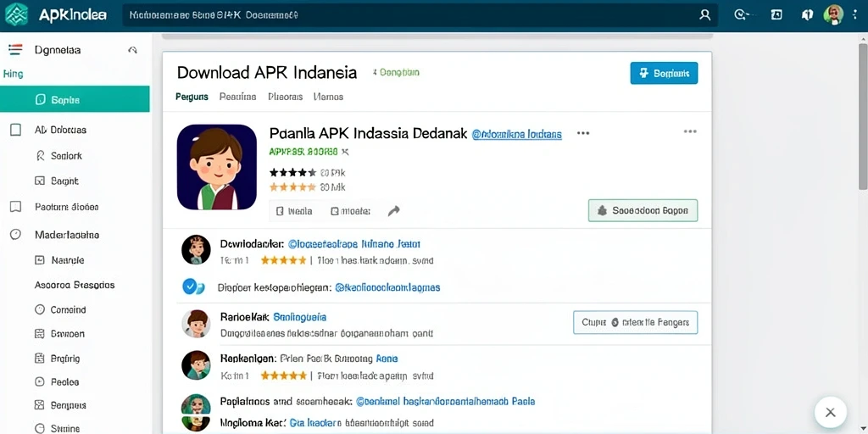The image size is (868, 434).
Task: Click the Stiriine sidebar icon
Action: coord(40,428)
